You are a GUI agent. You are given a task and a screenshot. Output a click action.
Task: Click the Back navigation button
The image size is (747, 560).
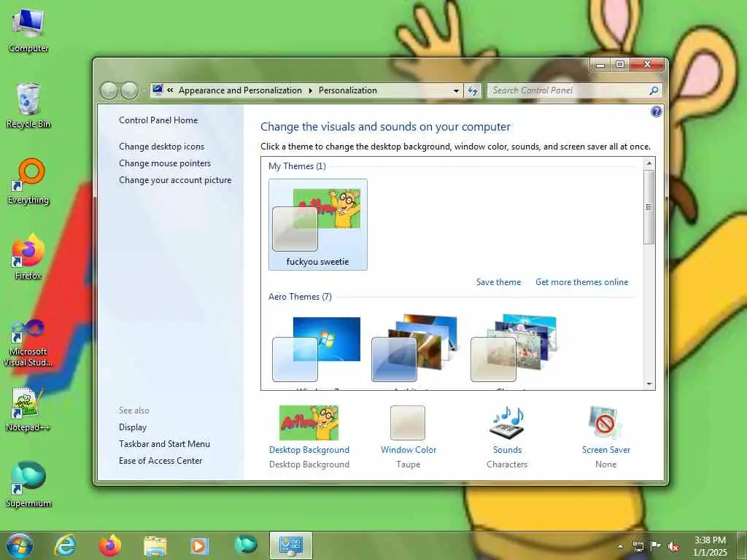coord(109,90)
